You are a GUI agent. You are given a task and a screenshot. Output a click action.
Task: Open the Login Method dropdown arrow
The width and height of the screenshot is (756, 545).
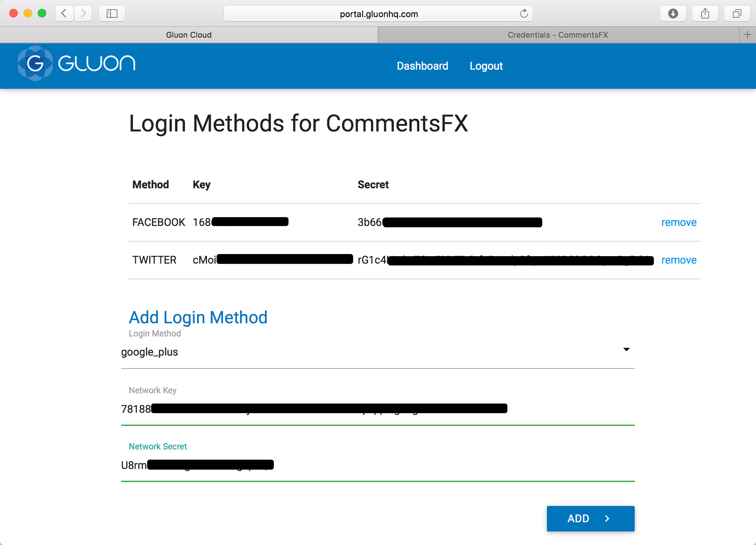tap(627, 350)
